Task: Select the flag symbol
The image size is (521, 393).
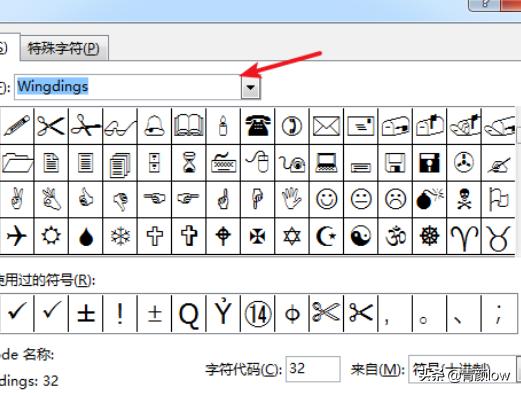Action: click(498, 199)
